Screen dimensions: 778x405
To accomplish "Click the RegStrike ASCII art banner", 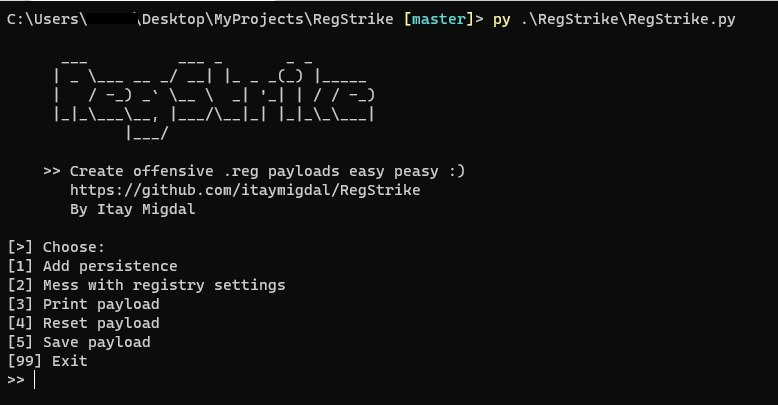I will [x=214, y=99].
